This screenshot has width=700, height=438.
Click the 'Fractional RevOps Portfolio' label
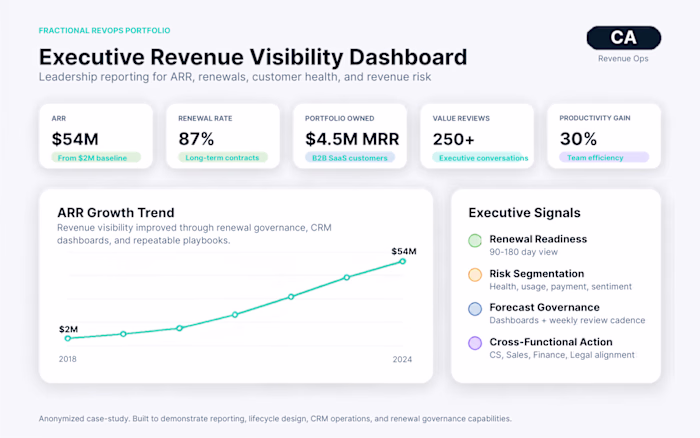click(104, 30)
